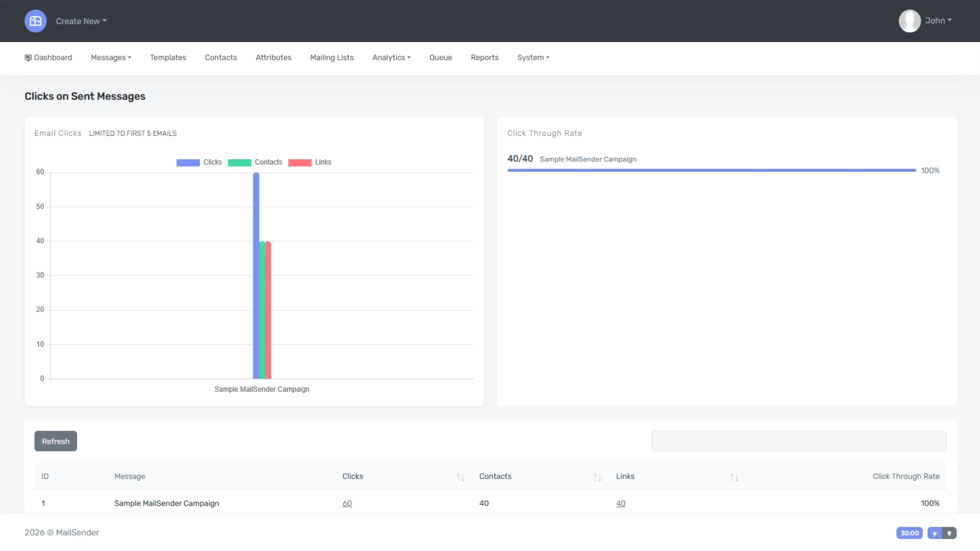Click the chart x-axis campaign label

tap(262, 389)
